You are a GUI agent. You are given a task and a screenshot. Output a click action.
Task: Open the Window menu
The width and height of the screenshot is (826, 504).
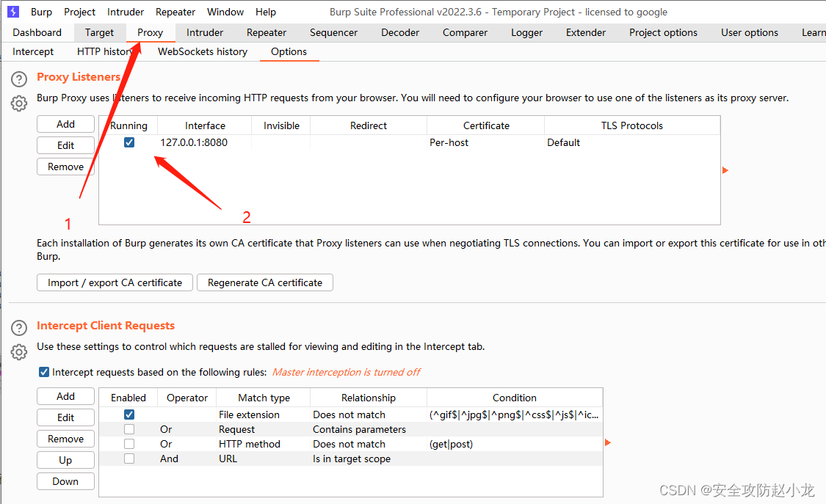tap(225, 12)
